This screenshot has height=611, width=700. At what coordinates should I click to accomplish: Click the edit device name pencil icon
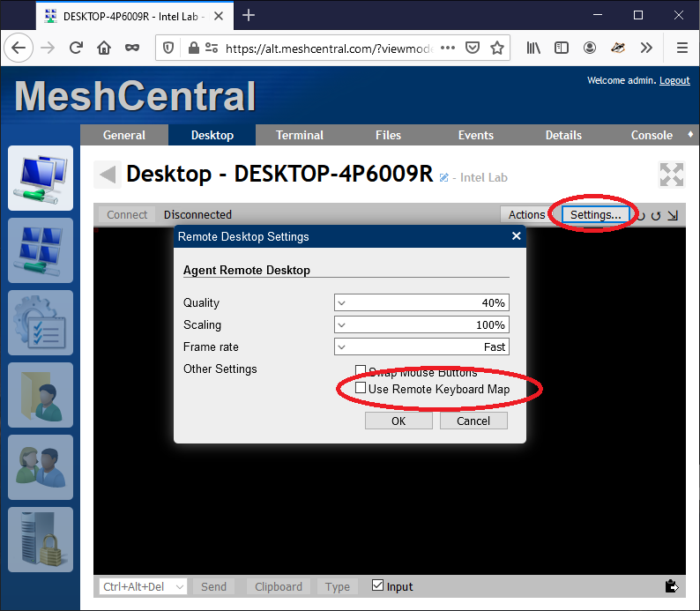pyautogui.click(x=443, y=177)
